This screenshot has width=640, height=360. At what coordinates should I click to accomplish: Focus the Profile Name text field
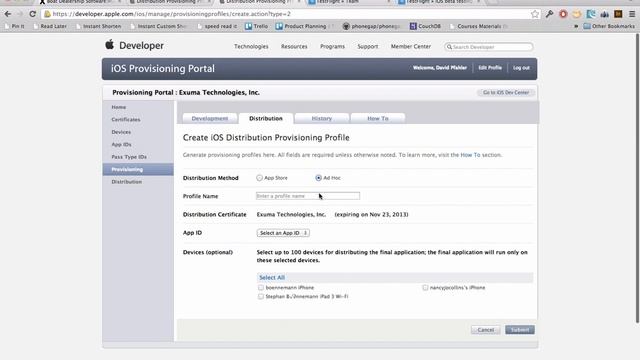point(308,196)
